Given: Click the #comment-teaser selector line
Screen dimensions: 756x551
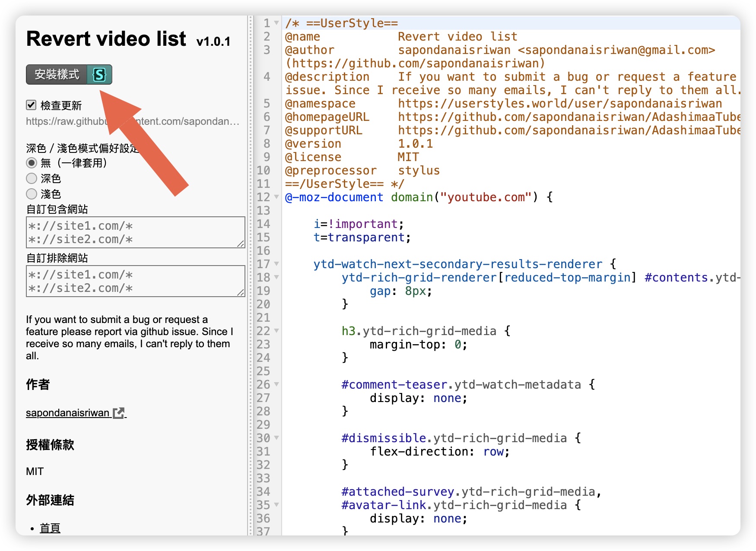Looking at the screenshot, I should click(x=468, y=385).
